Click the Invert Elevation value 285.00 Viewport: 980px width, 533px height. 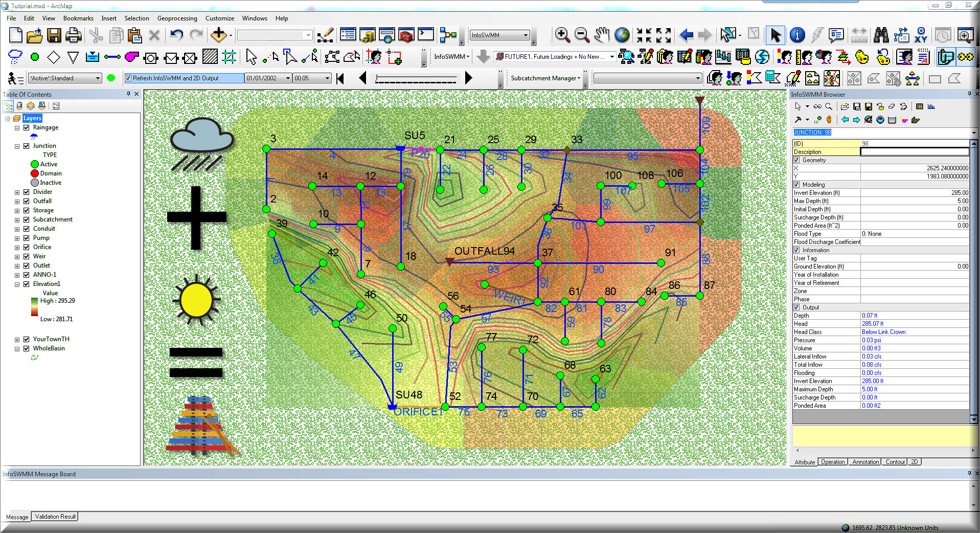pyautogui.click(x=915, y=193)
